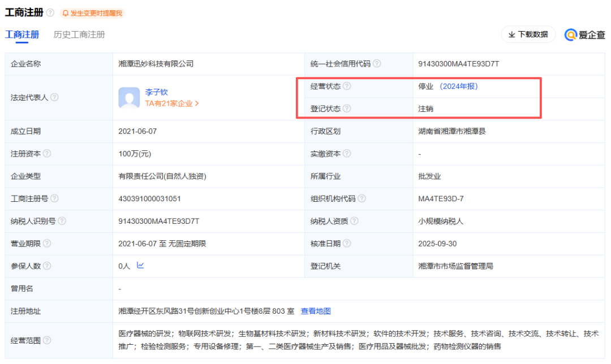Image resolution: width=611 pixels, height=364 pixels.
Task: Open the 爱企查 logo link
Action: [x=585, y=35]
